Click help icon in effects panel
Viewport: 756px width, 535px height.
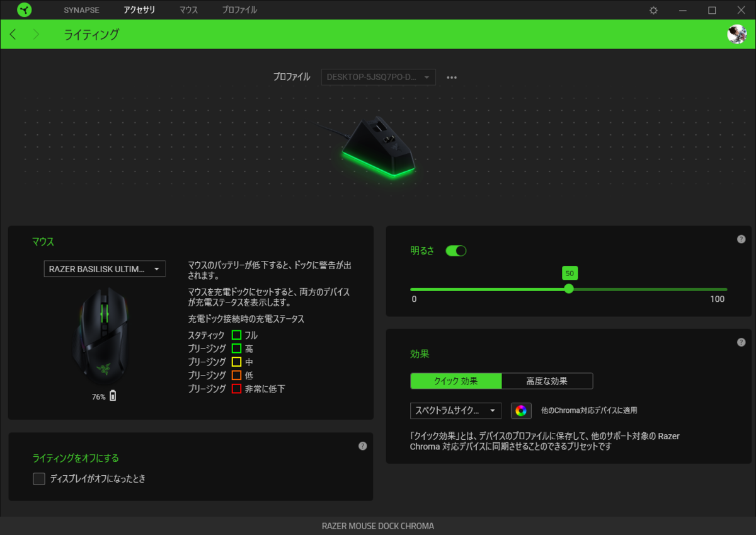(x=741, y=342)
